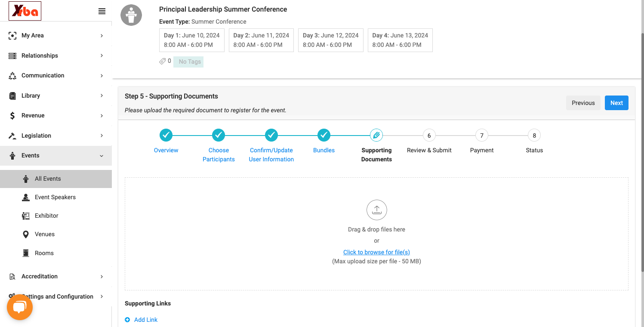Open the orange chat widget
Screen dimensions: 644x327
pyautogui.click(x=20, y=307)
